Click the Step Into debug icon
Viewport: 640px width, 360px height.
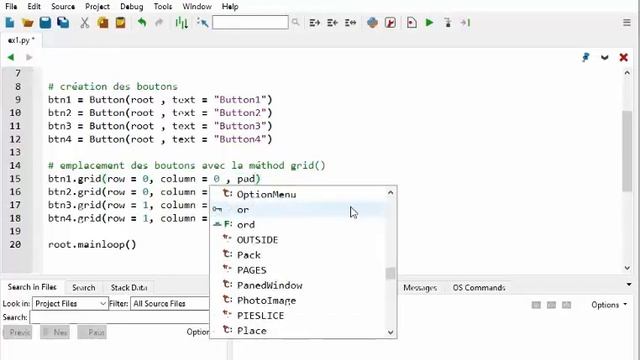(448, 22)
